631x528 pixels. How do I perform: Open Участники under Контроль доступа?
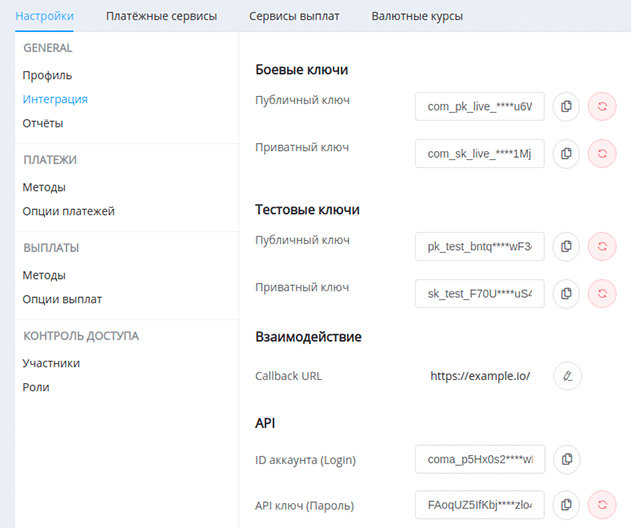pos(51,363)
